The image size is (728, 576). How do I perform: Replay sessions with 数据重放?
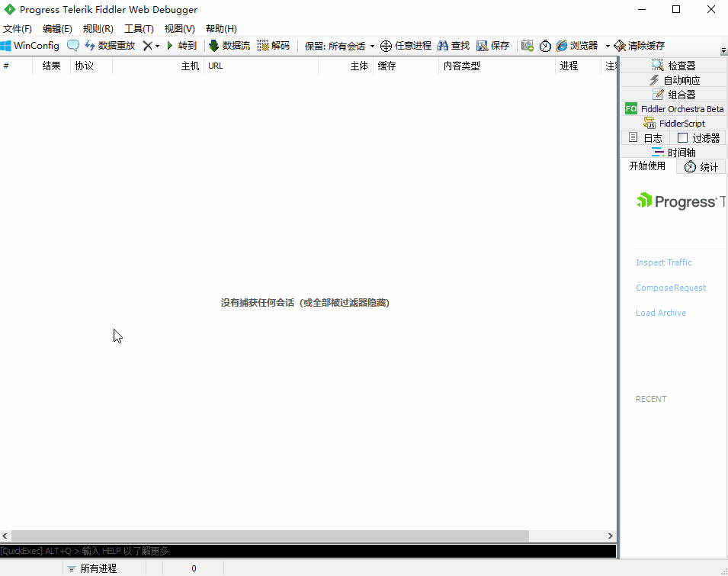[110, 46]
